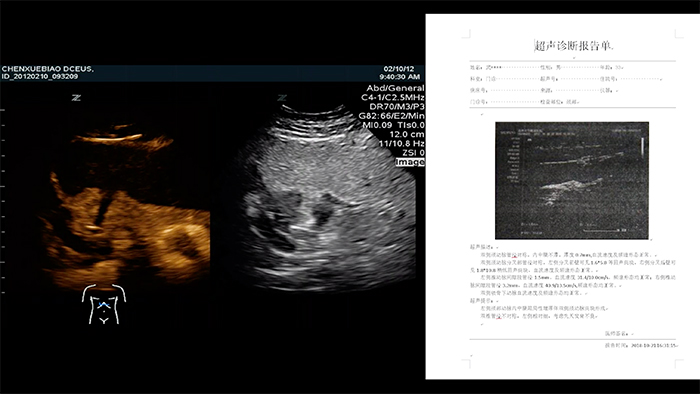
Task: Click the CHENXUEBIAO DCEUS patient name header
Action: (48, 69)
